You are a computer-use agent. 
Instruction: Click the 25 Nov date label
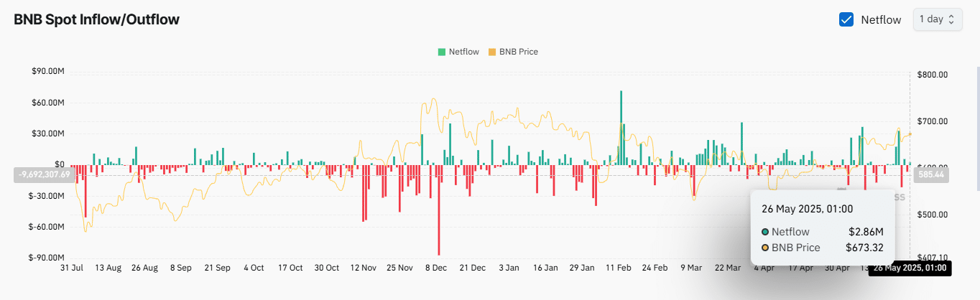pos(400,268)
